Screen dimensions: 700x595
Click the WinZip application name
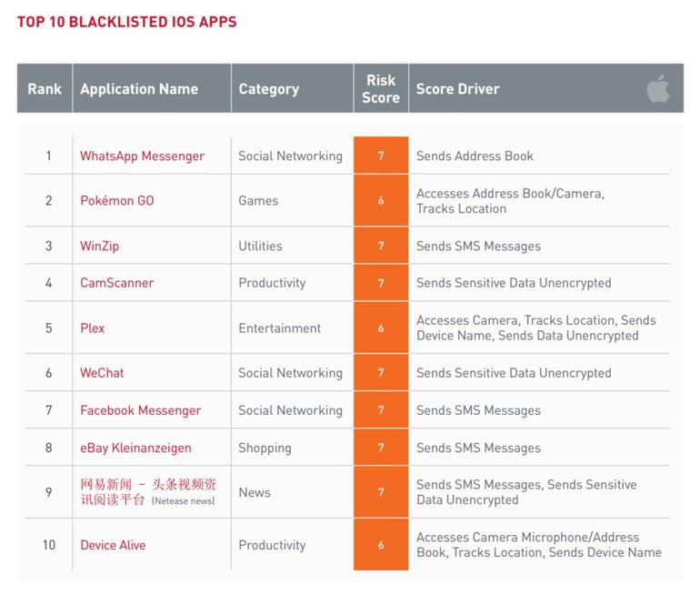click(100, 247)
